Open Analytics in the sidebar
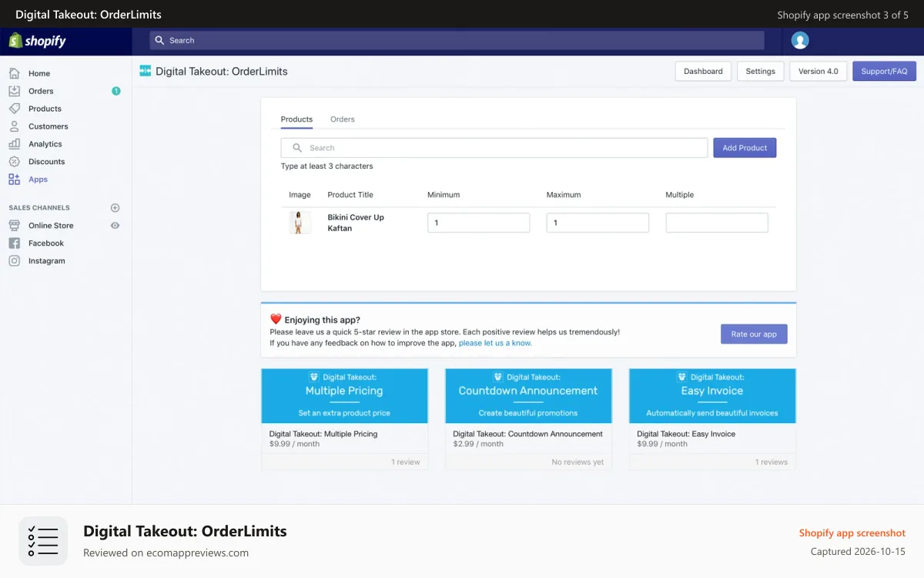The height and width of the screenshot is (578, 924). (45, 145)
